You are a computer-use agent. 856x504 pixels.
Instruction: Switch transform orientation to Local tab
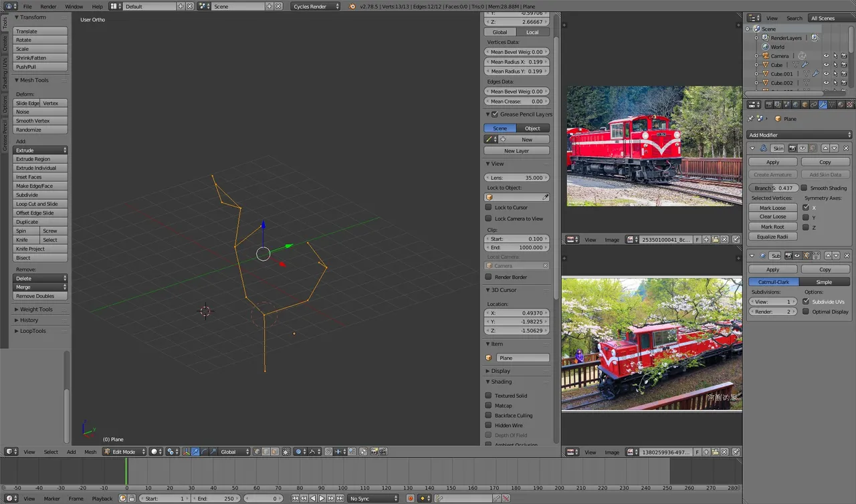point(533,32)
